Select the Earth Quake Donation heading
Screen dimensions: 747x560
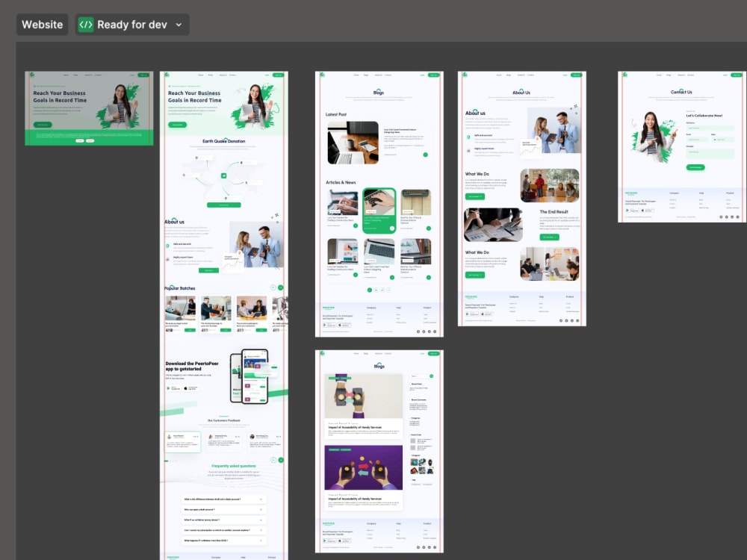coord(223,141)
